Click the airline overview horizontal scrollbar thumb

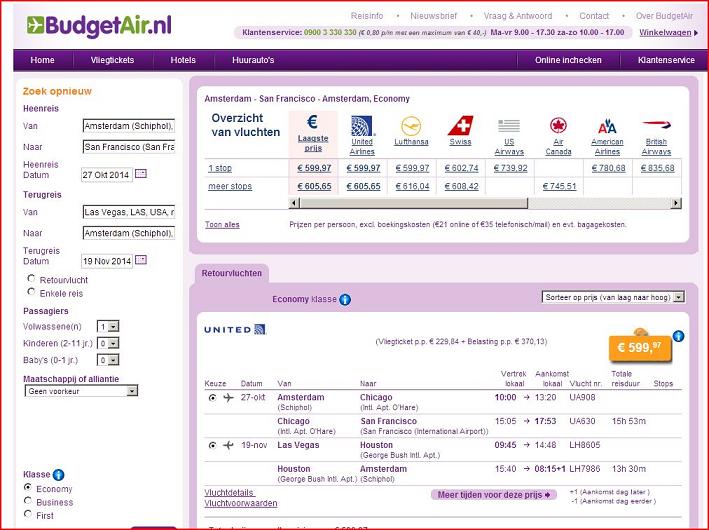point(414,203)
